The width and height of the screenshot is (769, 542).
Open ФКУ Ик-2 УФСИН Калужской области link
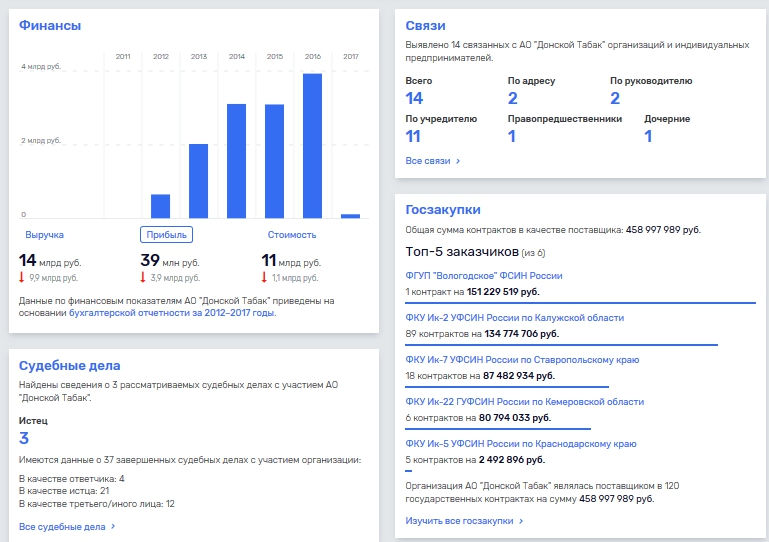click(514, 318)
